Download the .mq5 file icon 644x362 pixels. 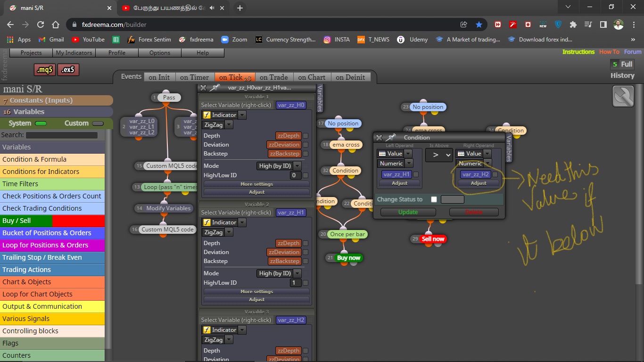pos(45,70)
